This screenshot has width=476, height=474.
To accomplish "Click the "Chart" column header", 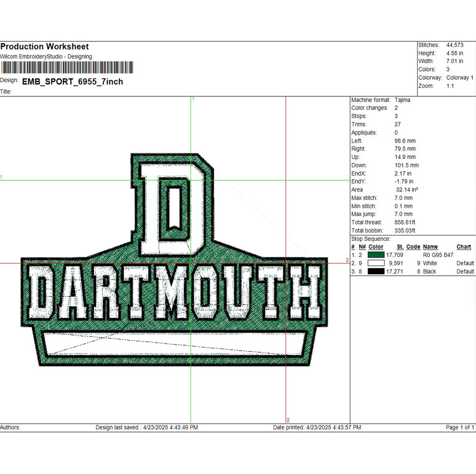I will coord(464,247).
